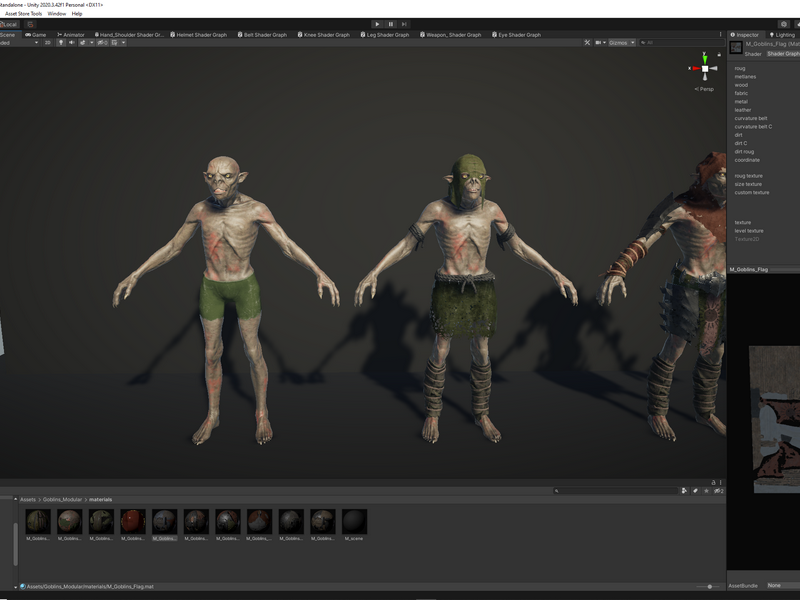Open the component tools wrench icon

pyautogui.click(x=587, y=43)
